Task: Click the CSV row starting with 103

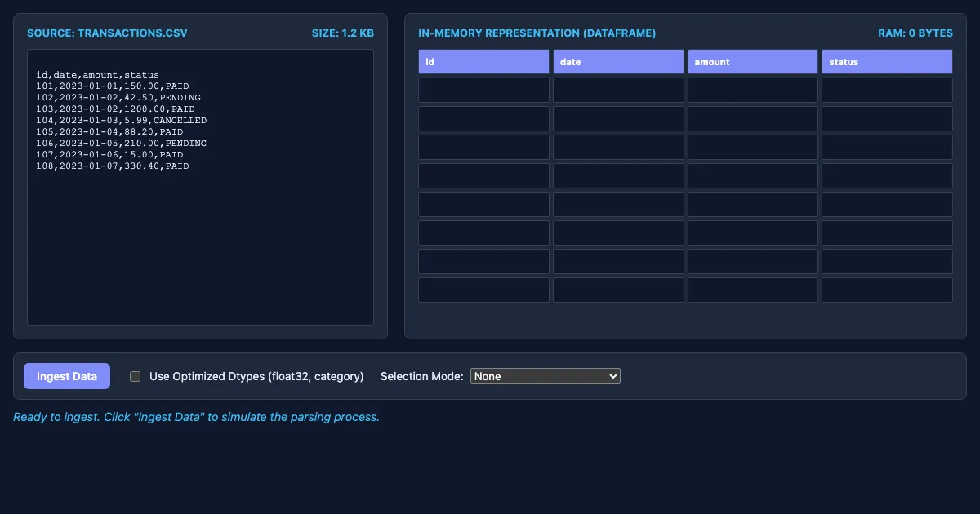Action: pos(115,109)
